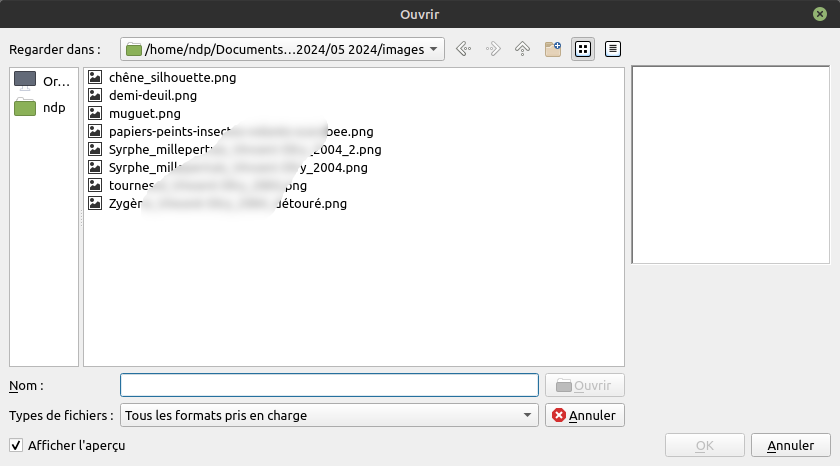Select the Computer shortcut in the sidebar
This screenshot has width=840, height=466.
43,82
